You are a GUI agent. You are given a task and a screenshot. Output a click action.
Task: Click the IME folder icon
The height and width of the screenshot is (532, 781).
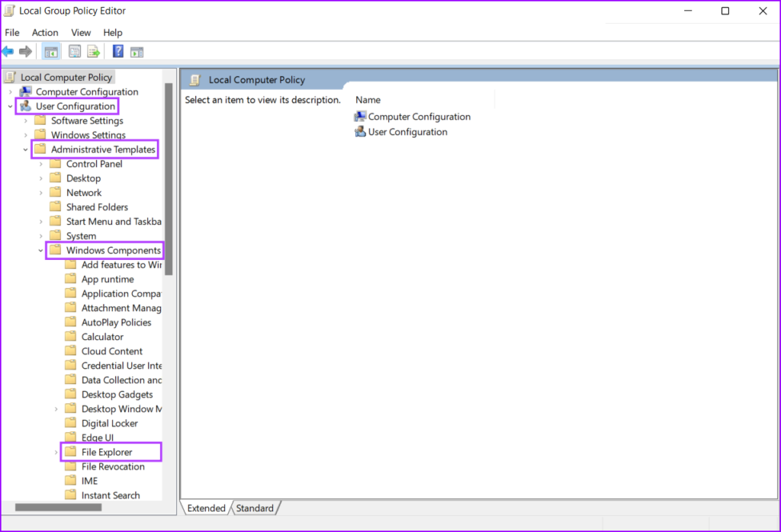(x=71, y=481)
